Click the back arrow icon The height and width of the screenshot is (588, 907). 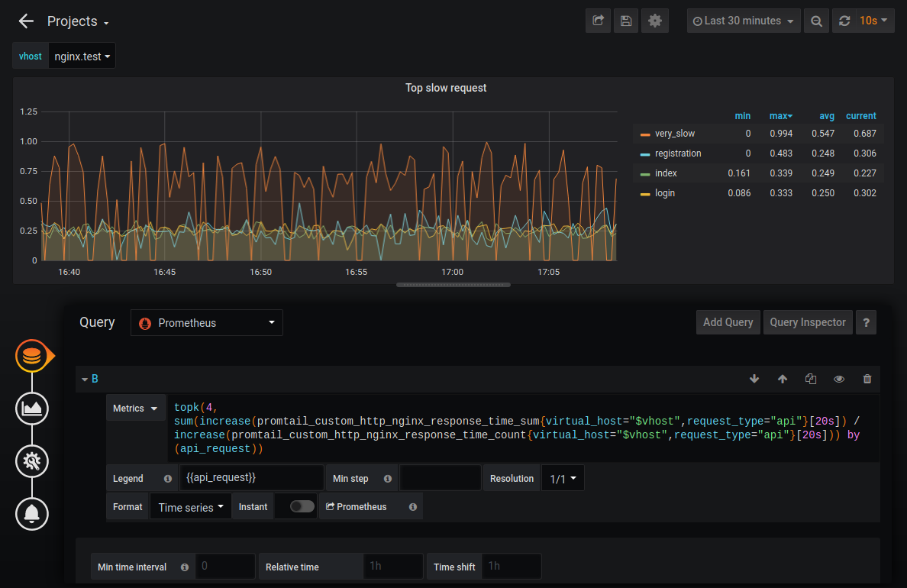click(x=26, y=21)
